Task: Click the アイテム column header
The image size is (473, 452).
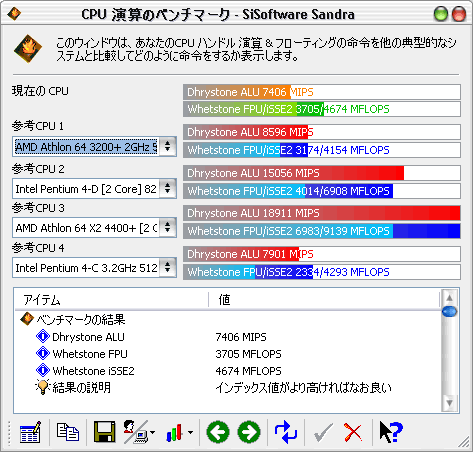Action: coord(112,300)
